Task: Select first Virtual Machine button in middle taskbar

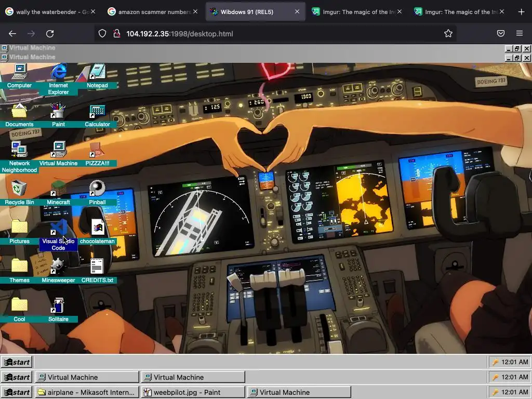Action: pyautogui.click(x=87, y=377)
